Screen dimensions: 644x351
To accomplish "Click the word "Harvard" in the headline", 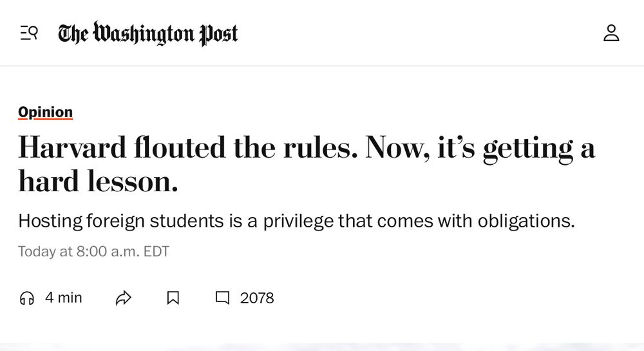I will click(72, 147).
